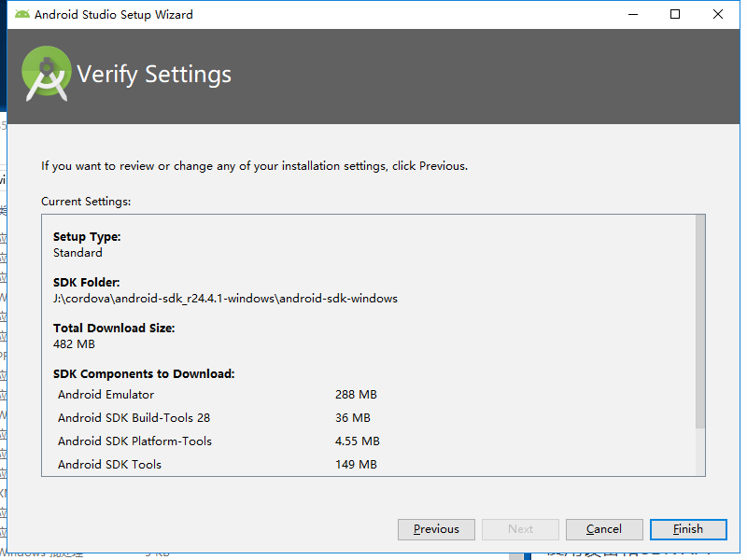Screen dimensions: 747x560
Task: Select the Android SDK Tools row
Action: (218, 465)
